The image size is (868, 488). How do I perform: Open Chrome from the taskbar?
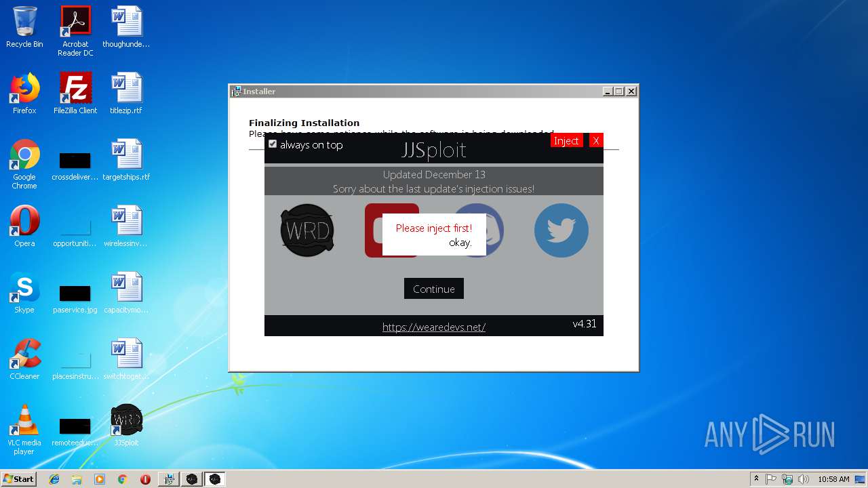click(122, 479)
